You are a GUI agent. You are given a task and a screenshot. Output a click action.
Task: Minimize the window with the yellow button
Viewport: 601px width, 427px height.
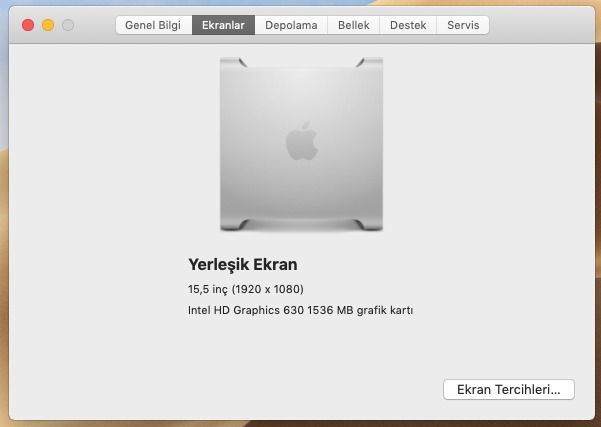[48, 25]
